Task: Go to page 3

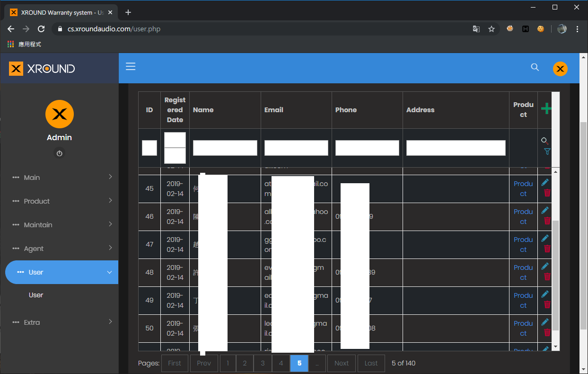Action: tap(263, 363)
